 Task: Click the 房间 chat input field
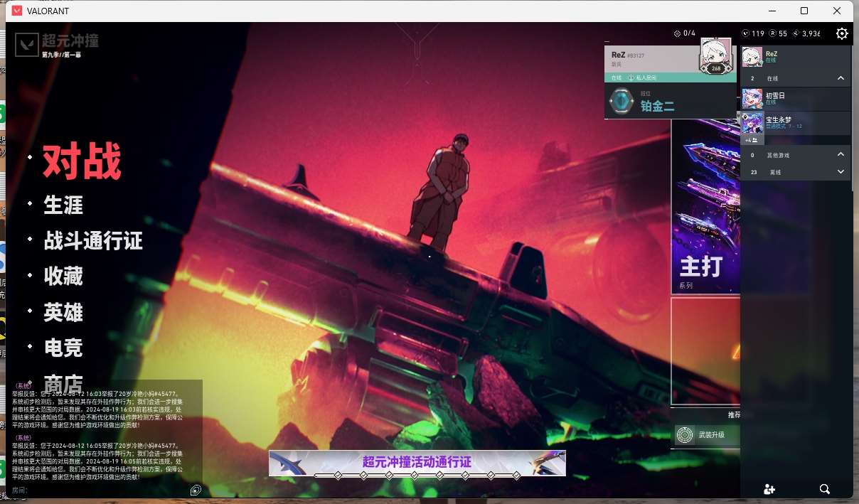click(x=100, y=490)
